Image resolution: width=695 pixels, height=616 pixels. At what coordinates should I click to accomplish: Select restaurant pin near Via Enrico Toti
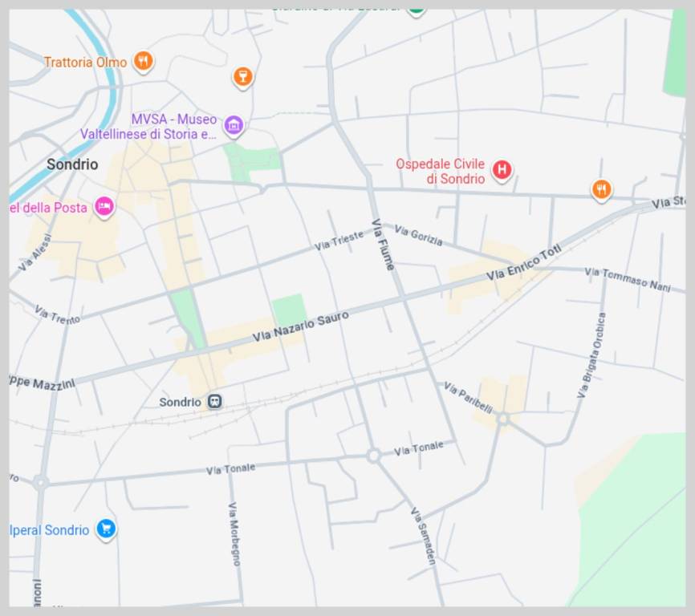tap(601, 189)
